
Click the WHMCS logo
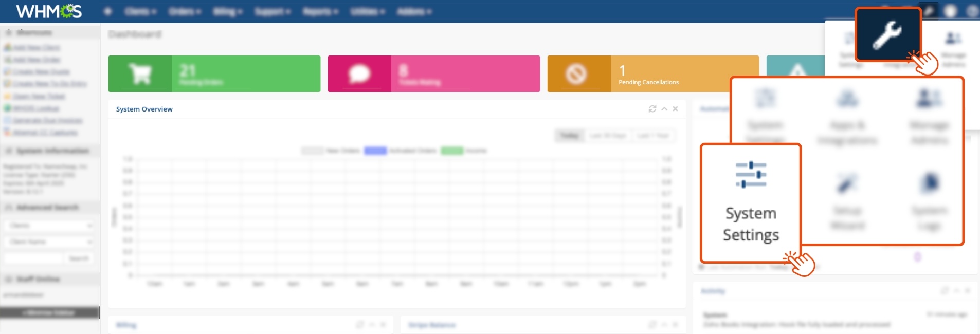pos(49,11)
